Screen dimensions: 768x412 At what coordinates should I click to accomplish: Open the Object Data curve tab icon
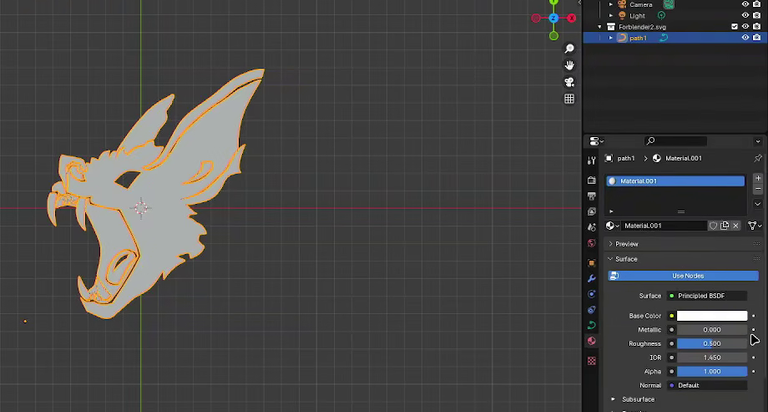592,325
